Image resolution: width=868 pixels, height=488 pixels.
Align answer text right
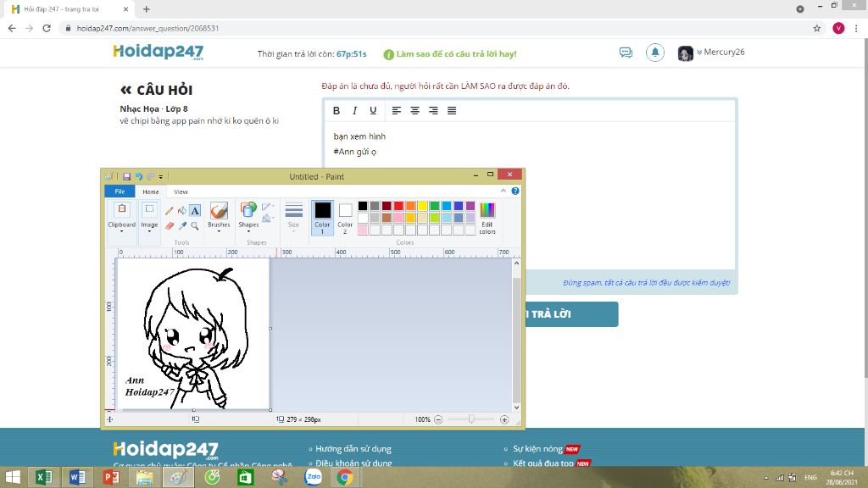(433, 111)
